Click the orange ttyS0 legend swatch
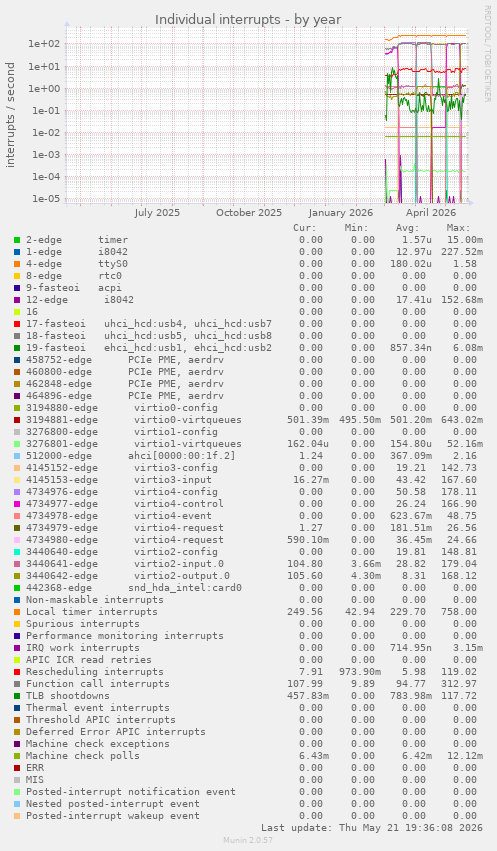The height and width of the screenshot is (851, 497). click(17, 264)
